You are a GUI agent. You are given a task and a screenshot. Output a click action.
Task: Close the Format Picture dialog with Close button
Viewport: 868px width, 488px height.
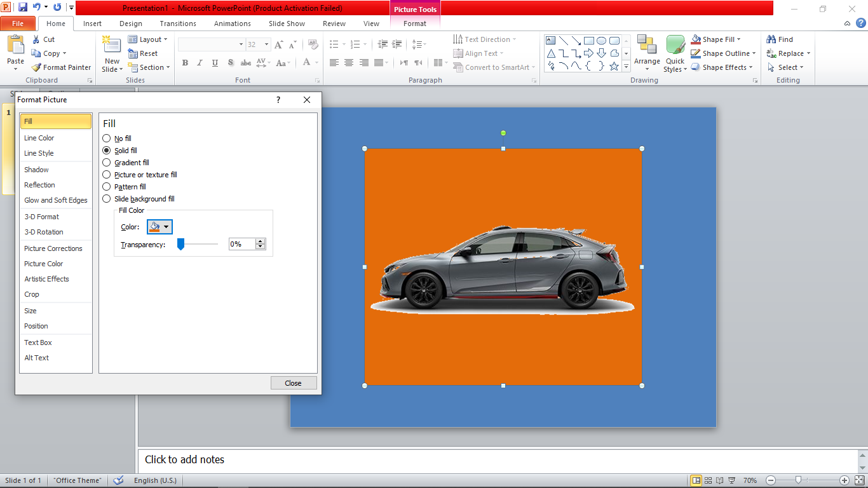click(293, 383)
